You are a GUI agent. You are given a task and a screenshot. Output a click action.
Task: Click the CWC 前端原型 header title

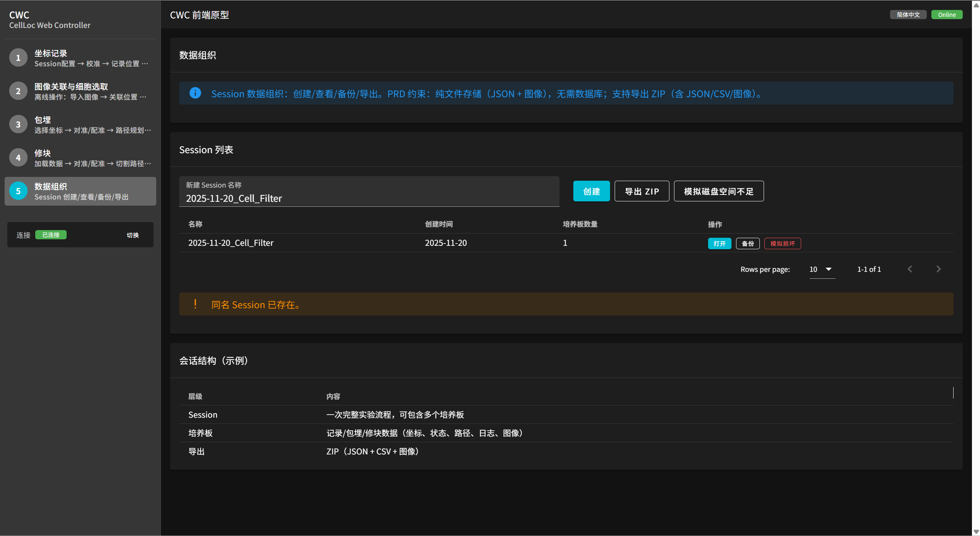point(200,15)
